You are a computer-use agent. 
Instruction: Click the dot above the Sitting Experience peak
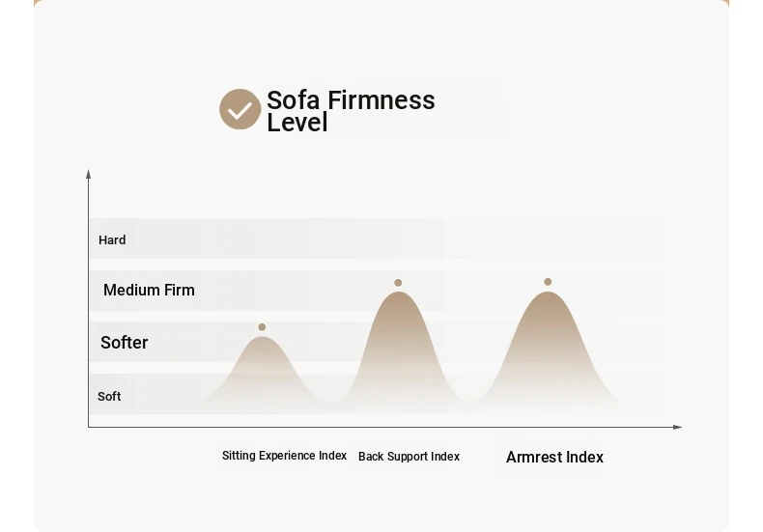point(262,326)
